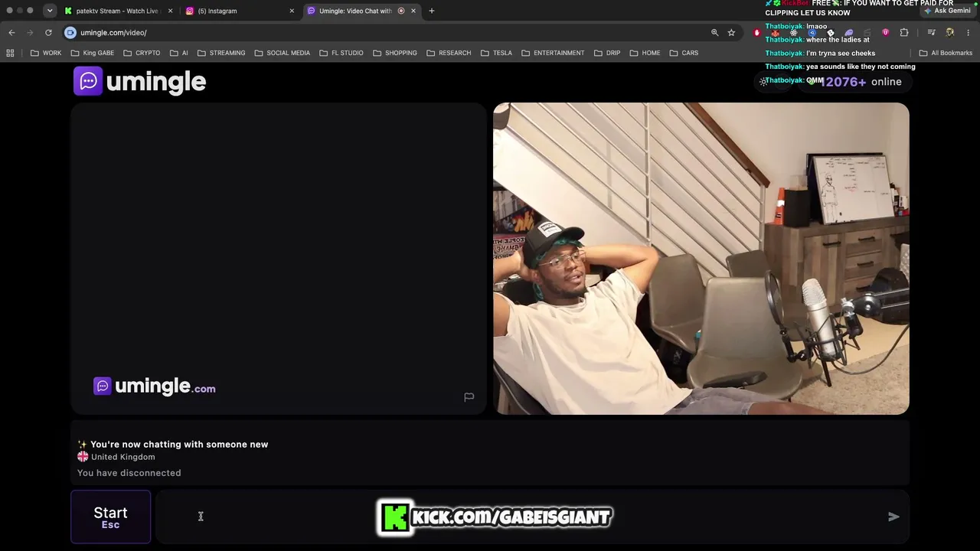Open the SOCIAL MEDIA bookmarks folder
Image resolution: width=980 pixels, height=551 pixels.
[282, 53]
